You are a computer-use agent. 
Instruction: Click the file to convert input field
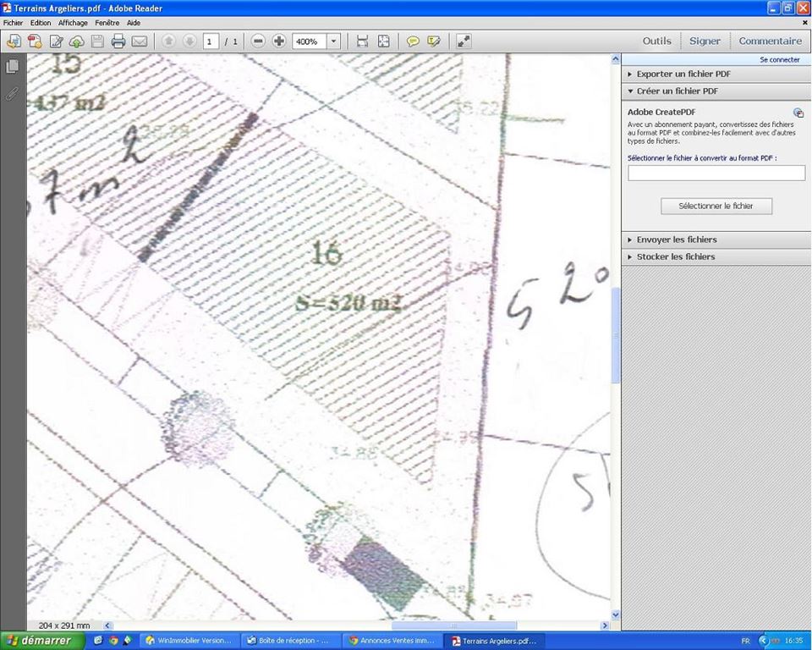tap(716, 173)
